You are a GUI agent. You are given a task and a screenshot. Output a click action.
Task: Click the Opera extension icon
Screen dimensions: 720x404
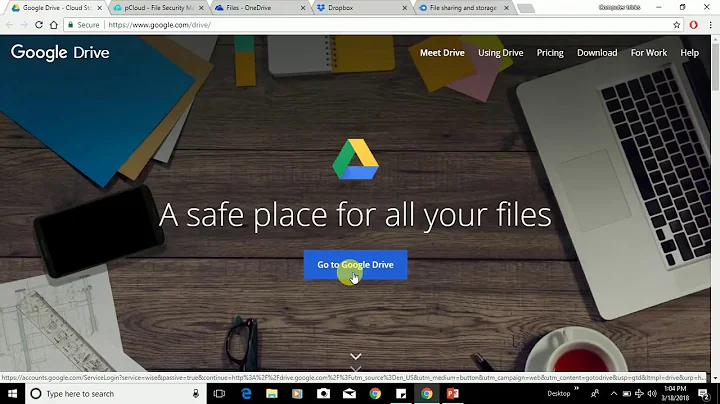(693, 25)
